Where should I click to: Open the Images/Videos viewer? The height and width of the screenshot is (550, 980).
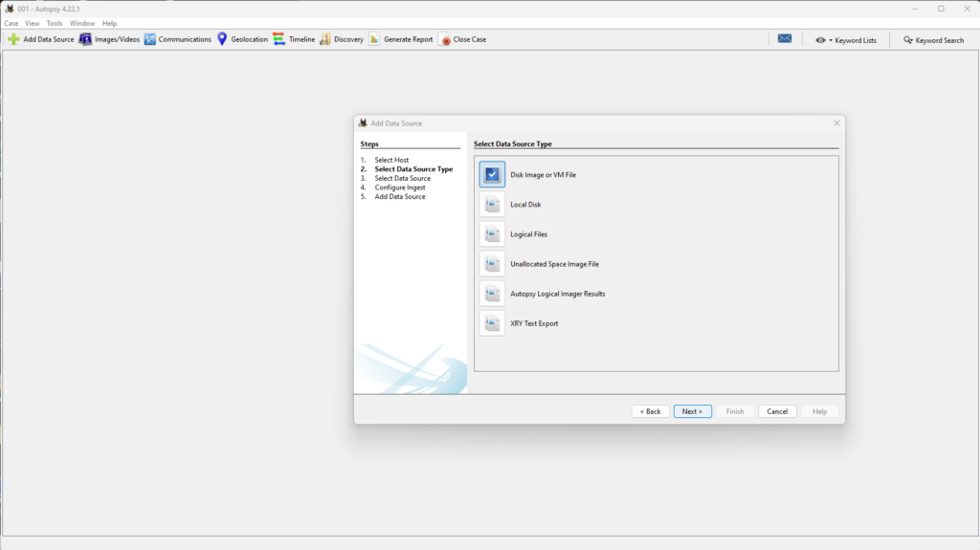coord(86,39)
